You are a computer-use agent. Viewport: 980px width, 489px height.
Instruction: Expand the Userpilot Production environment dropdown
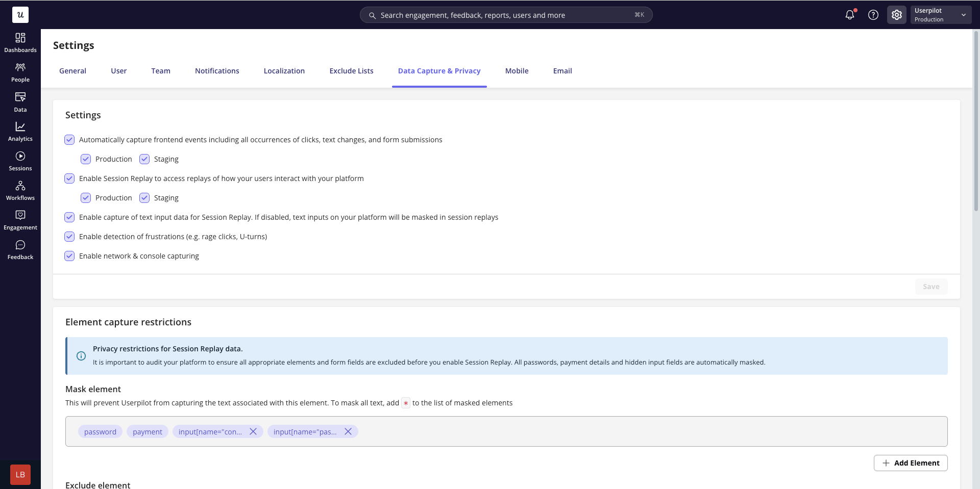[x=941, y=15]
